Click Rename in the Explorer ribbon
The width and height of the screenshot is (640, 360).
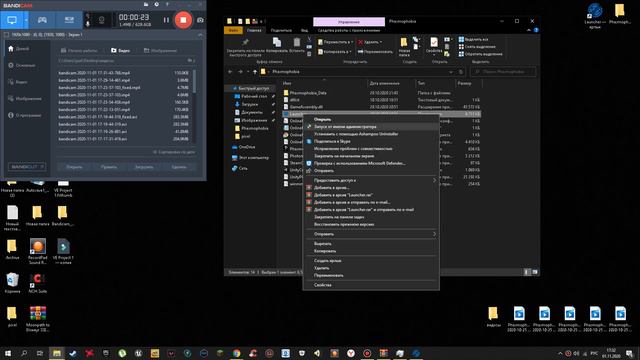pos(375,52)
